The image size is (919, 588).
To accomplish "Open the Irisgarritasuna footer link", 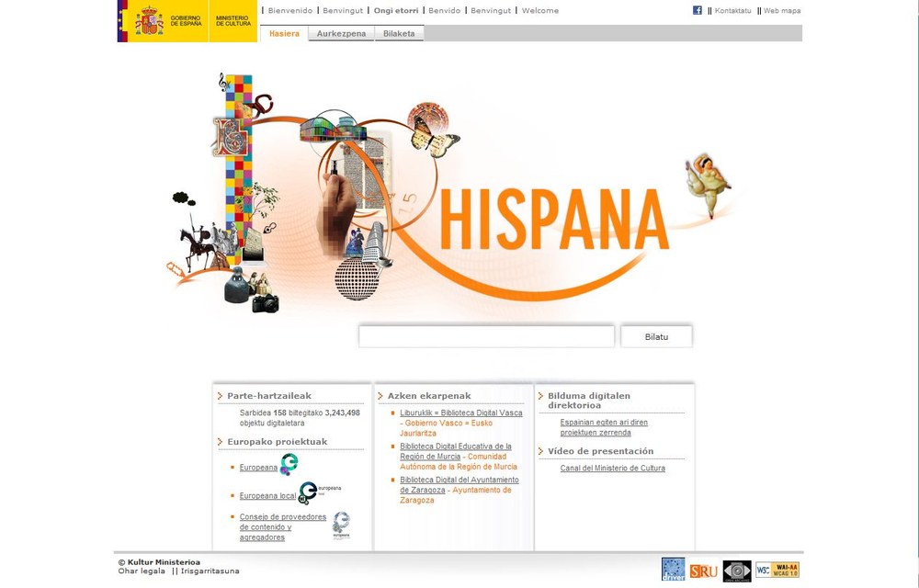I will click(210, 571).
